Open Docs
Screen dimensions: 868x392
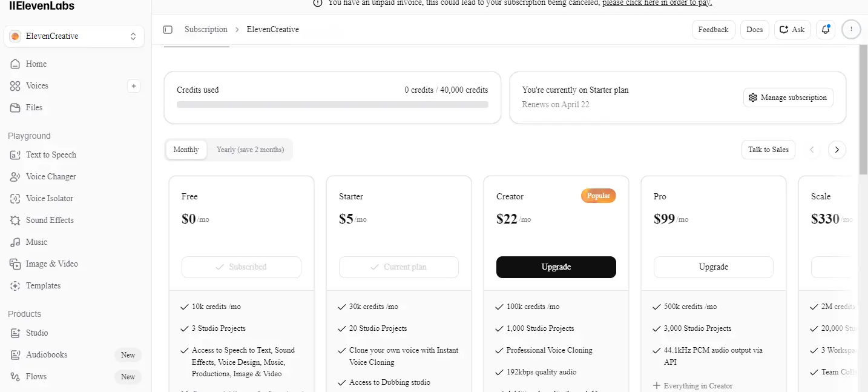(755, 30)
